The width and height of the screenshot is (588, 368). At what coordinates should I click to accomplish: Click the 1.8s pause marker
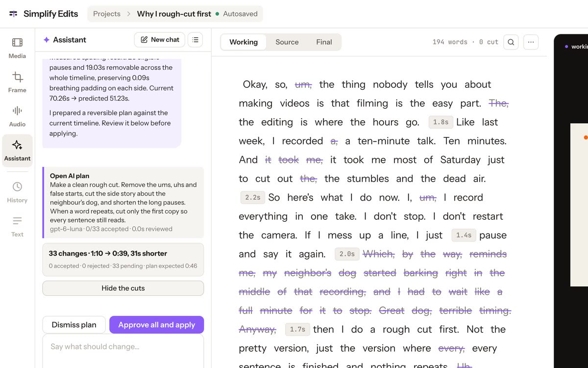click(441, 122)
